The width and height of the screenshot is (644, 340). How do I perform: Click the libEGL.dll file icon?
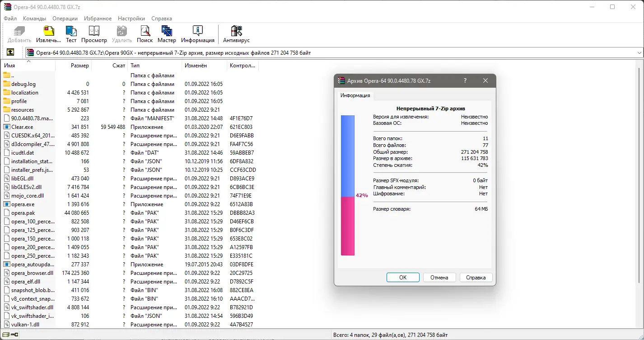tap(7, 179)
